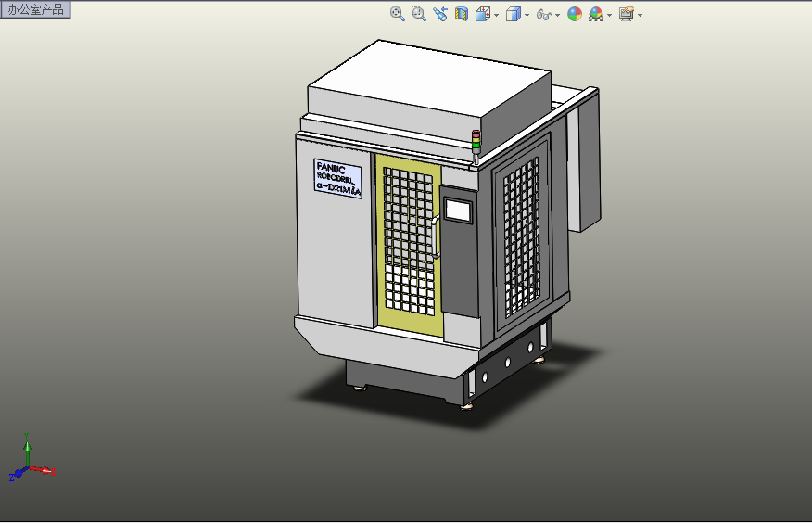Expand the View Settings dropdown arrow
Screen dimensions: 812x523
pos(641,15)
